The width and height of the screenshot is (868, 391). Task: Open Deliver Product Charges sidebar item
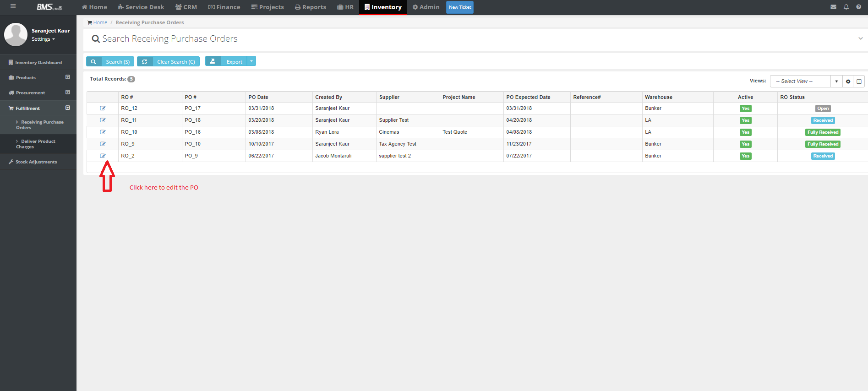(38, 144)
